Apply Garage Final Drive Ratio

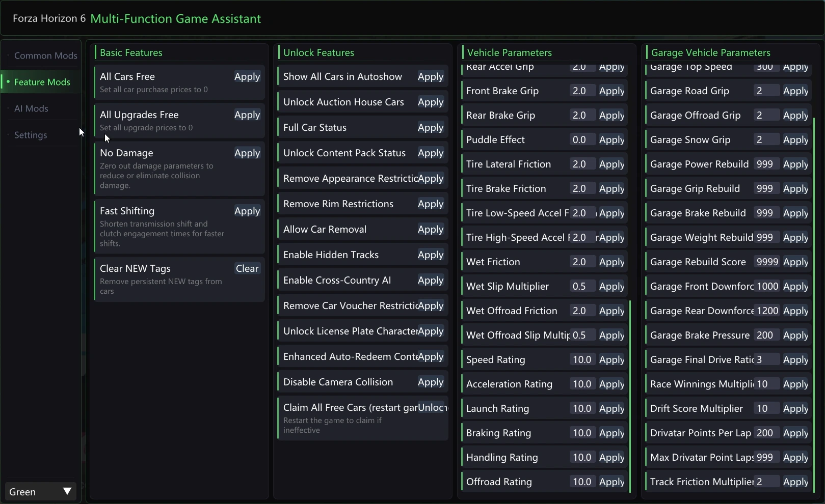click(795, 359)
